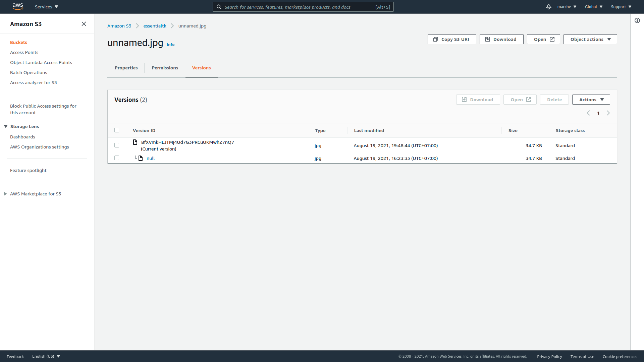Click the info circle icon on right edge
This screenshot has height=362, width=644.
(637, 20)
